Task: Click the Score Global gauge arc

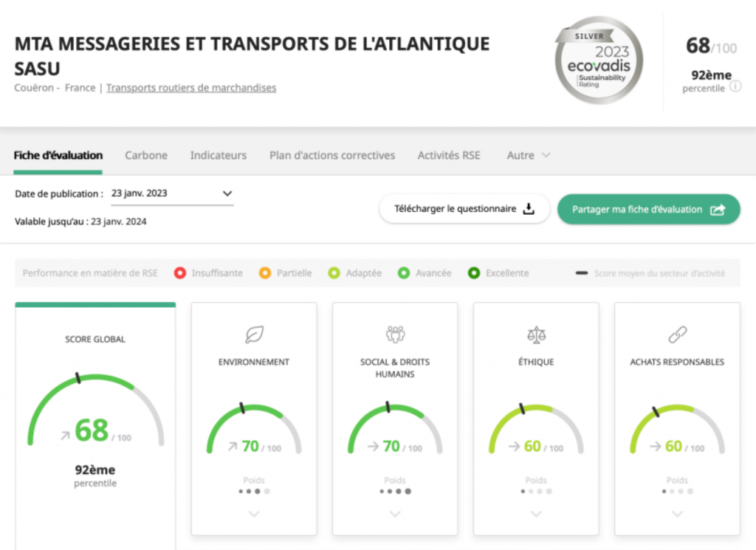Action: click(95, 409)
